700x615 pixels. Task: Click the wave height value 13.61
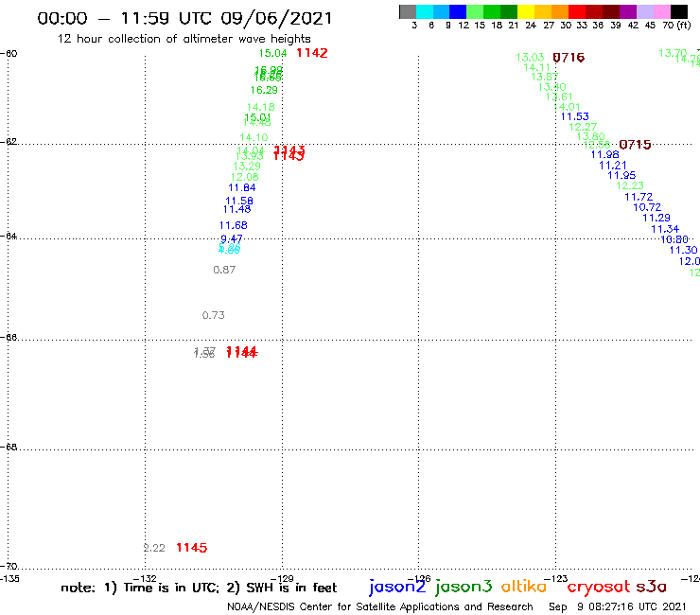559,97
